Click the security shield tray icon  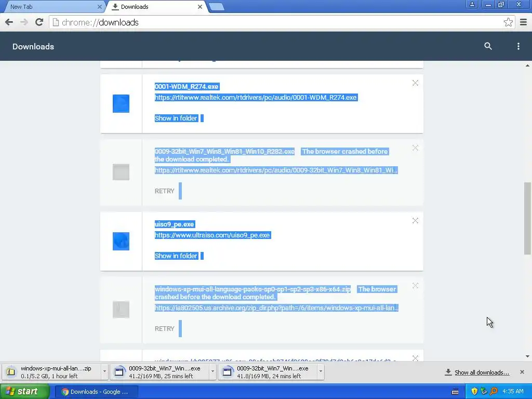[x=474, y=392]
